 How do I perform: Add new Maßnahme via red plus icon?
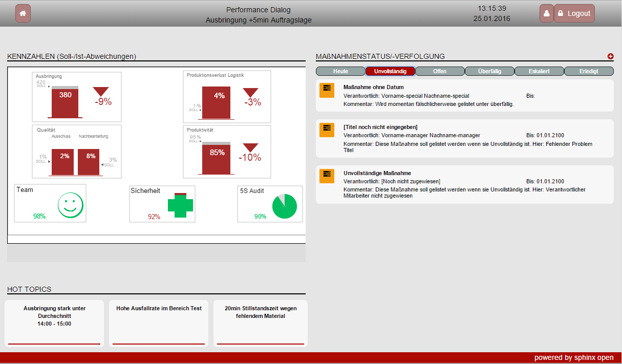pyautogui.click(x=610, y=56)
